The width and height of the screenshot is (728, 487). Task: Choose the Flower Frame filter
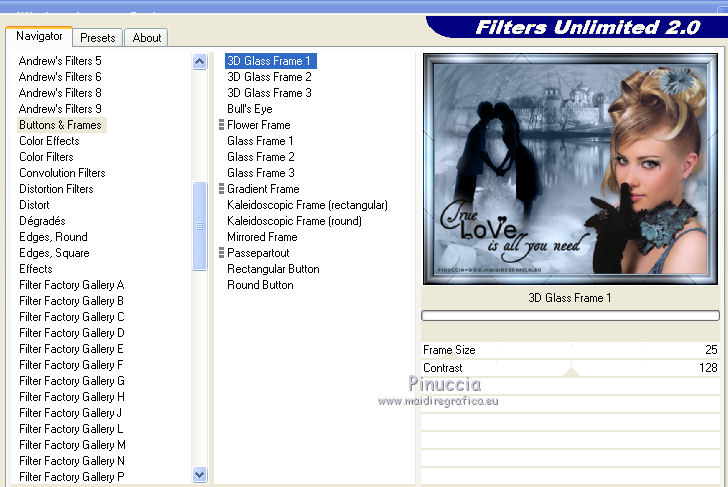click(x=259, y=125)
